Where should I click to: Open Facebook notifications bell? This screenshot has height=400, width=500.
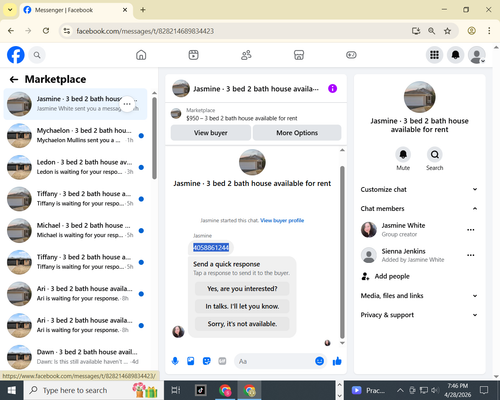tap(455, 55)
